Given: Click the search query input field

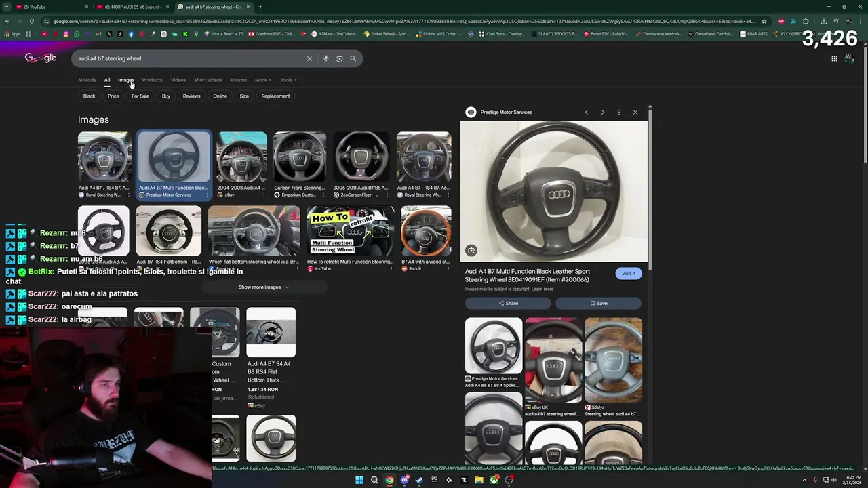Looking at the screenshot, I should click(x=190, y=58).
